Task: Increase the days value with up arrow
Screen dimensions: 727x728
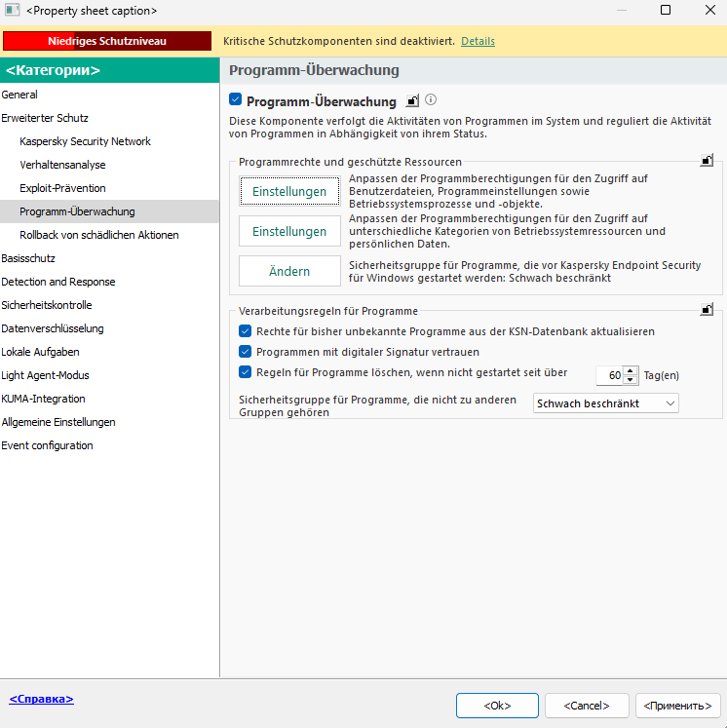Action: tap(631, 370)
